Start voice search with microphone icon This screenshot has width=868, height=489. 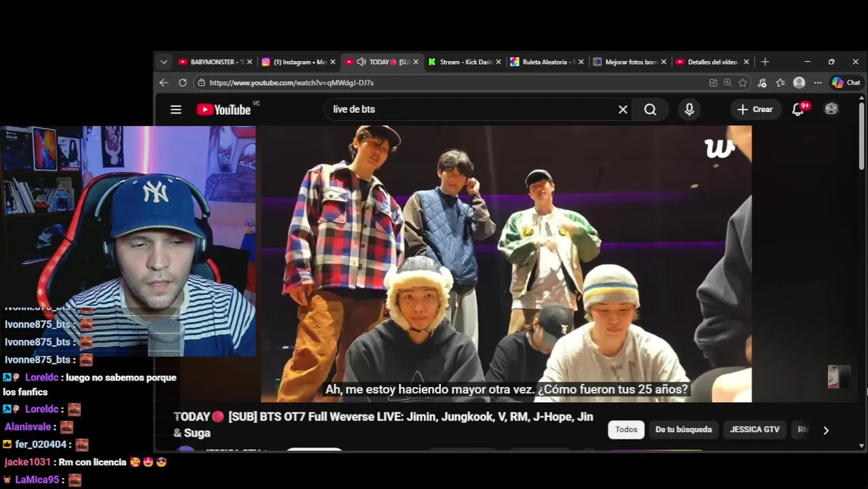click(x=689, y=109)
